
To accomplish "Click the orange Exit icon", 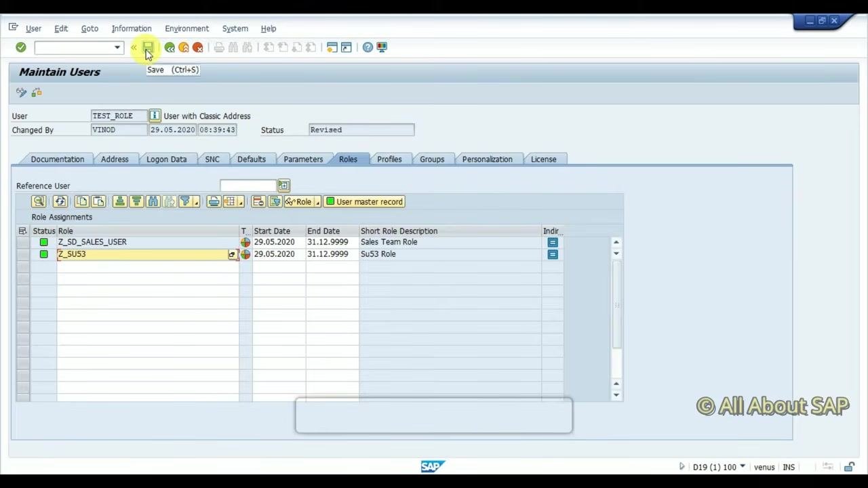I will coord(184,47).
